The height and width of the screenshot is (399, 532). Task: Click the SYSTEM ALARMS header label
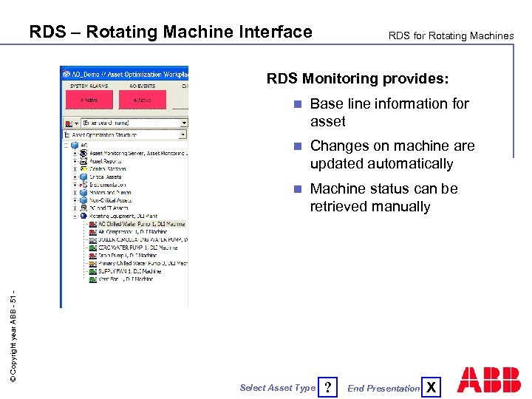click(89, 86)
